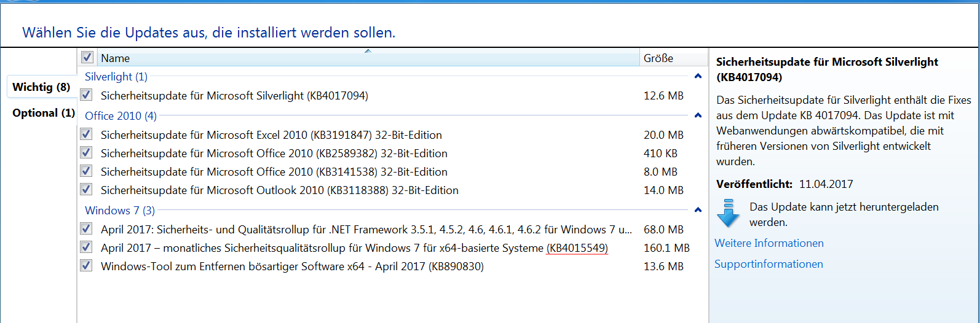Screen dimensions: 980x323
Task: Toggle Office 2010 KB3141538 checkbox
Action: [x=86, y=171]
